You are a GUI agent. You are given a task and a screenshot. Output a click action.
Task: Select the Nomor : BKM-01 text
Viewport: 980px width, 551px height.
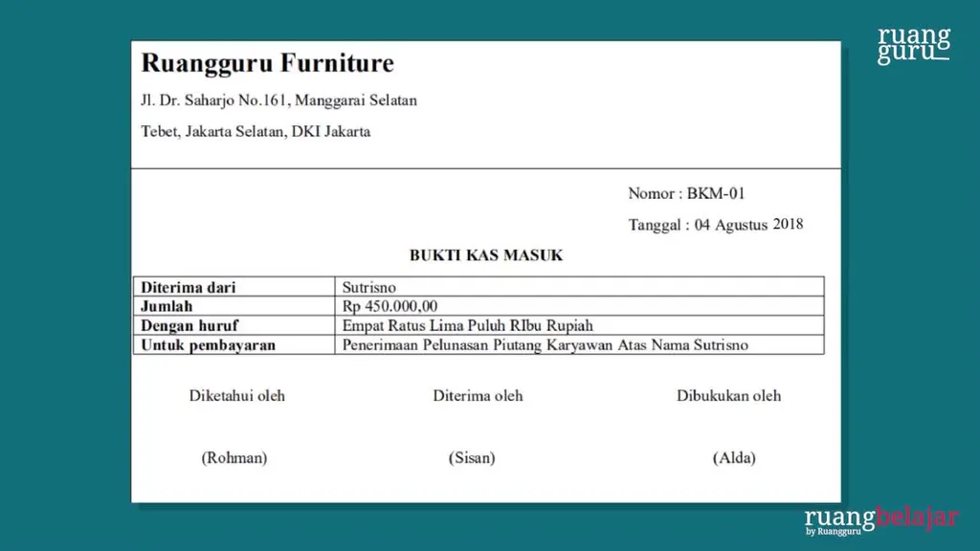coord(685,193)
